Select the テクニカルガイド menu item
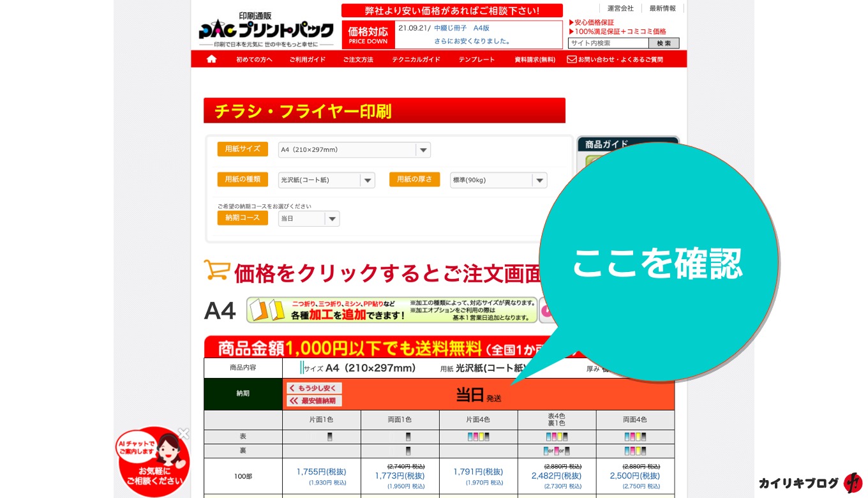The height and width of the screenshot is (498, 868). [x=415, y=59]
